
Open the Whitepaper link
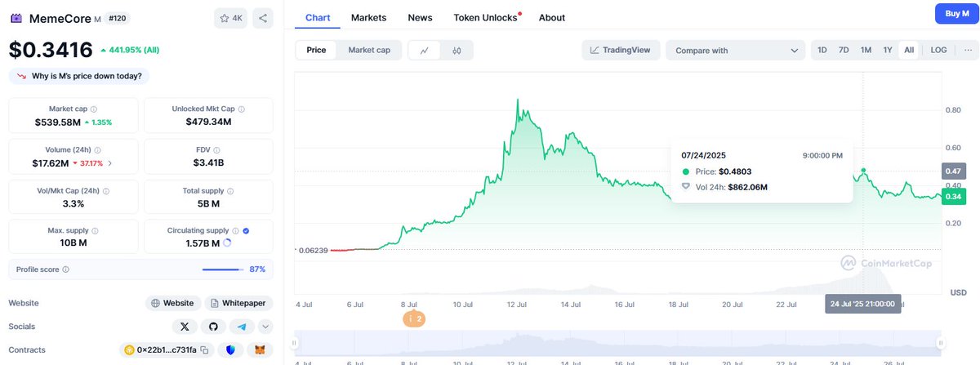[238, 303]
